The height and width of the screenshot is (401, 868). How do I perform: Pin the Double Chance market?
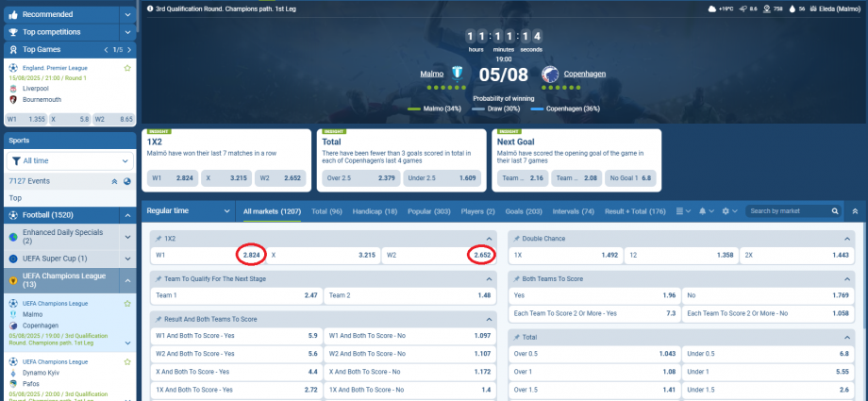pyautogui.click(x=516, y=238)
